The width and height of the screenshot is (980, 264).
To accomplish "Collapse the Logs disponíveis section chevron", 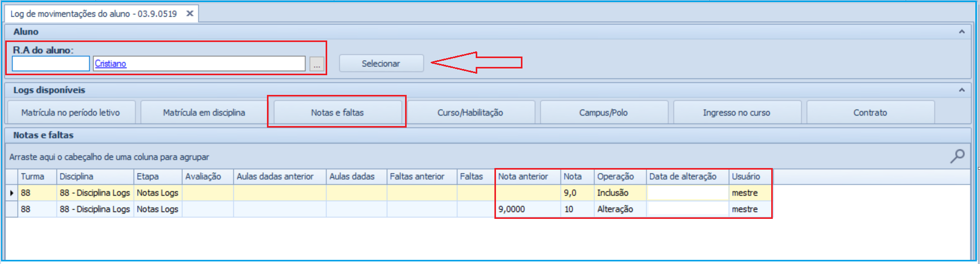I will pyautogui.click(x=962, y=90).
